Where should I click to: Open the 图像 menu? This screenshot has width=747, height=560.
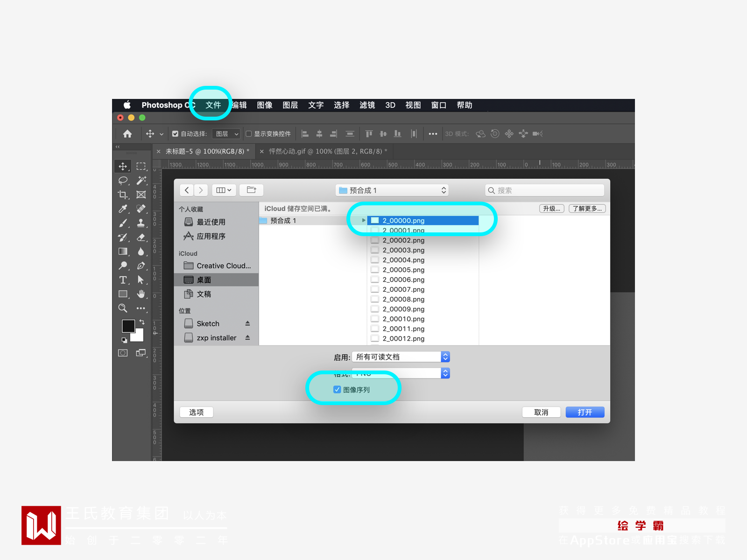pyautogui.click(x=265, y=105)
